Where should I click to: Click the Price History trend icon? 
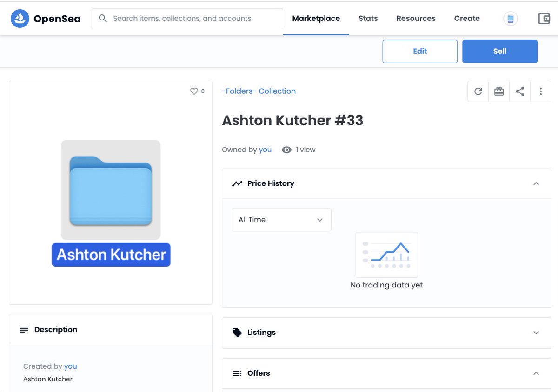click(237, 183)
